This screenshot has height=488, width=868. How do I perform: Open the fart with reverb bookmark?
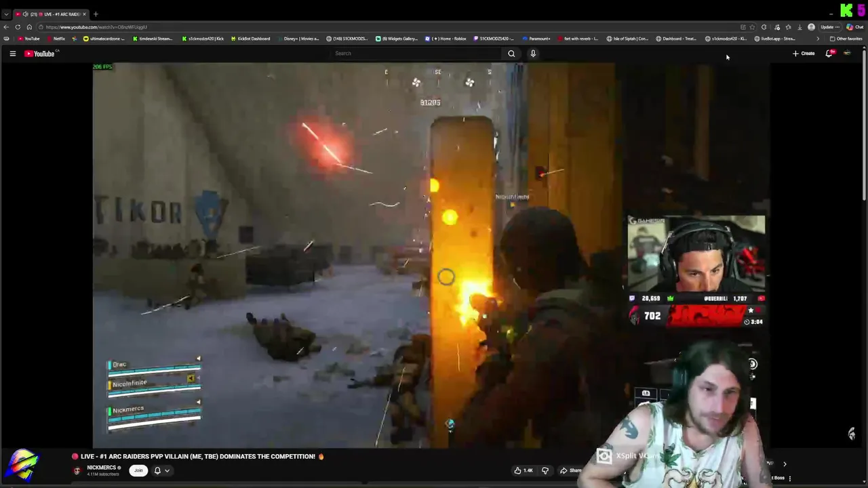[x=578, y=39]
